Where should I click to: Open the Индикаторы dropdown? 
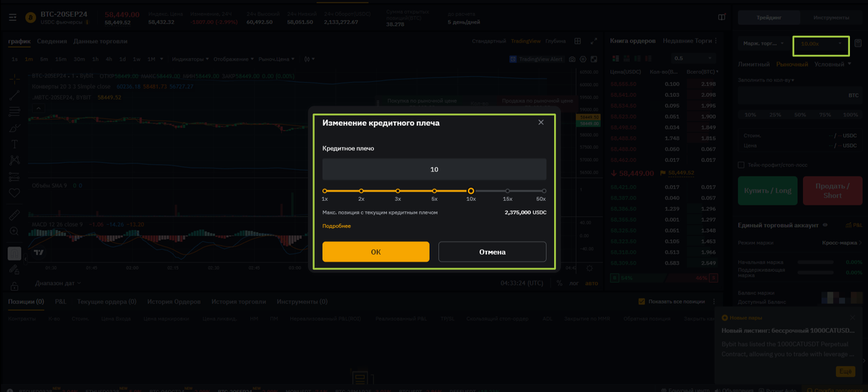(190, 59)
